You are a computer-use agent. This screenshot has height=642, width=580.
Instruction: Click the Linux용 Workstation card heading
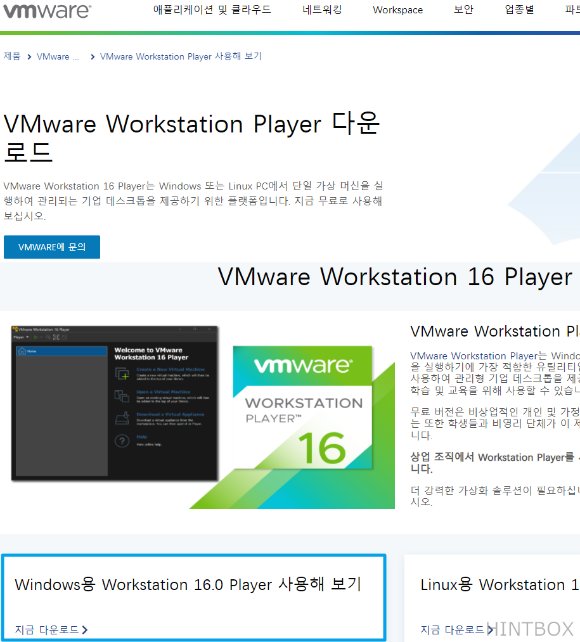click(500, 585)
